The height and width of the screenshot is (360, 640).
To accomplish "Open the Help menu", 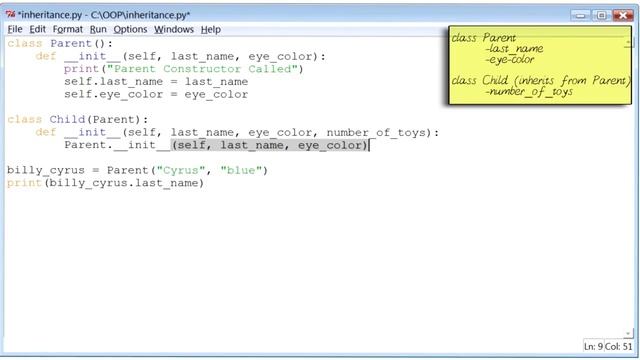I will pyautogui.click(x=211, y=29).
